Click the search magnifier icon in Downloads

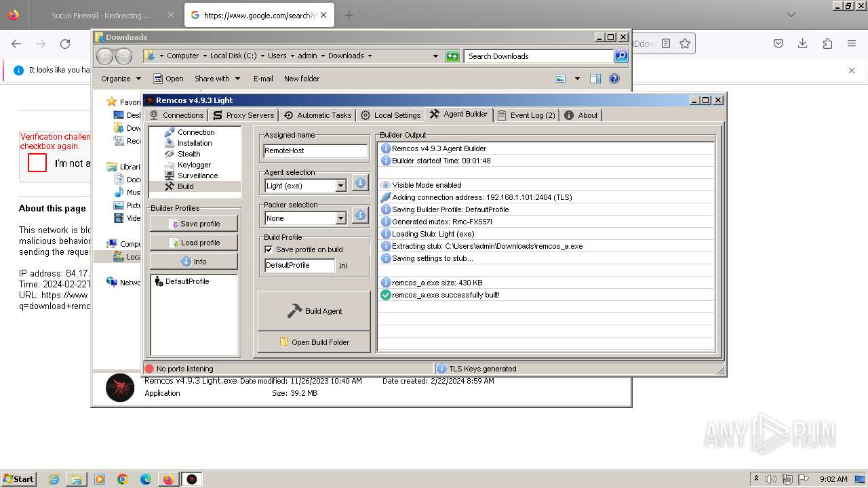621,56
